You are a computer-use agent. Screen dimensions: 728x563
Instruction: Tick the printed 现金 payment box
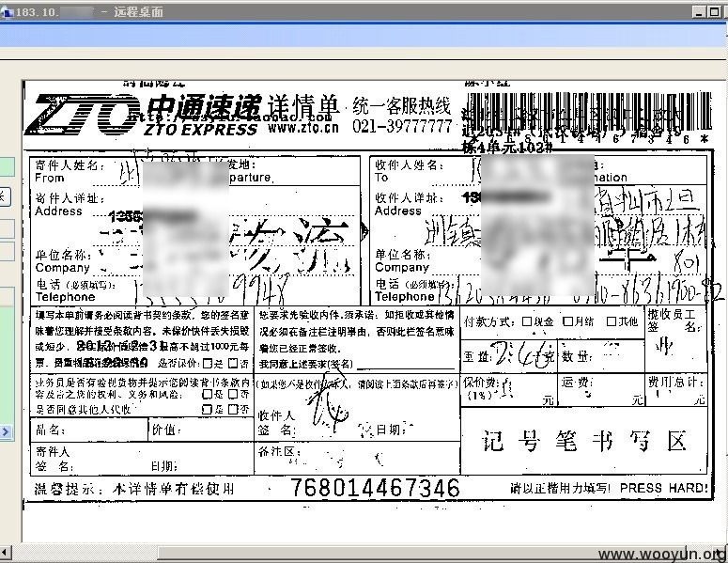[526, 321]
